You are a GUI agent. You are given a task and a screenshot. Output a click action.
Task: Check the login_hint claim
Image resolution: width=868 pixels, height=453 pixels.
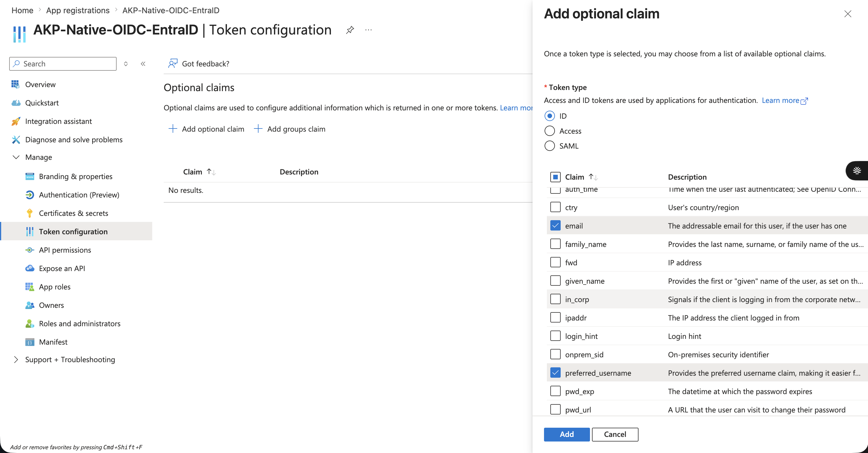coord(555,336)
